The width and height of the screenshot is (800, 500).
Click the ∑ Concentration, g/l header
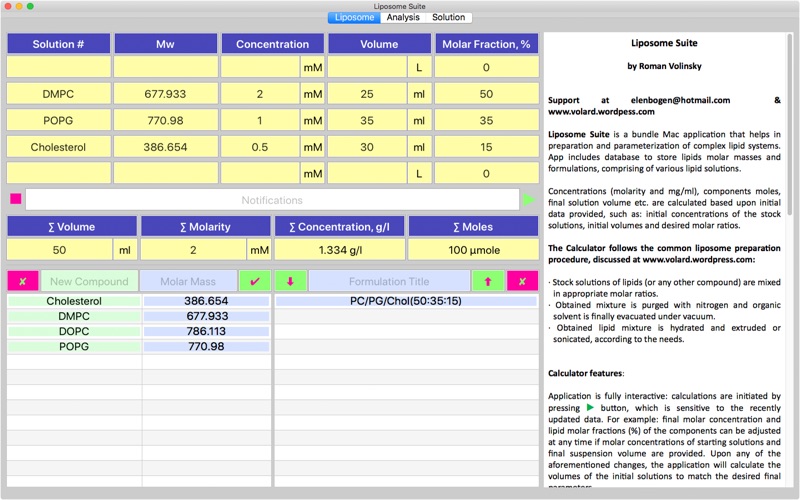(x=339, y=227)
